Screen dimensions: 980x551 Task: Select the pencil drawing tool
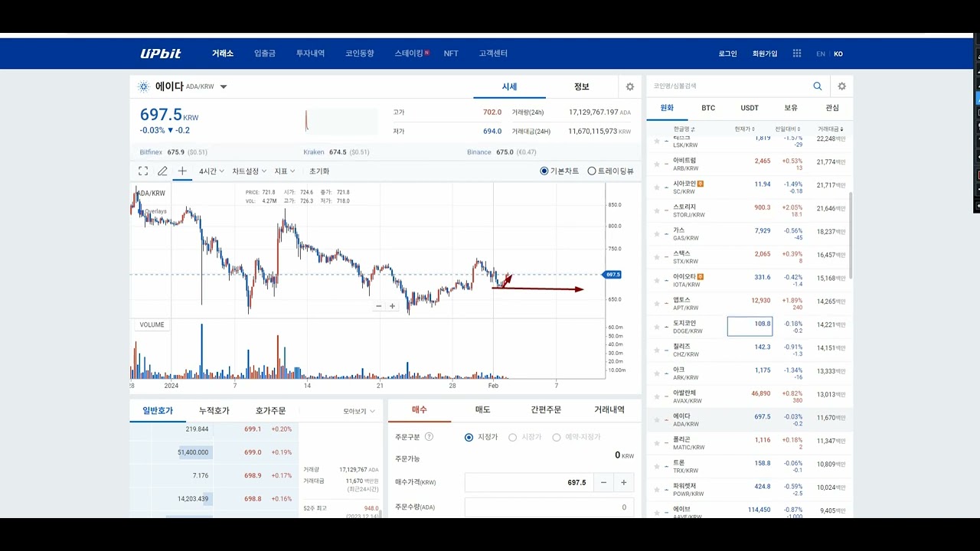pyautogui.click(x=162, y=171)
